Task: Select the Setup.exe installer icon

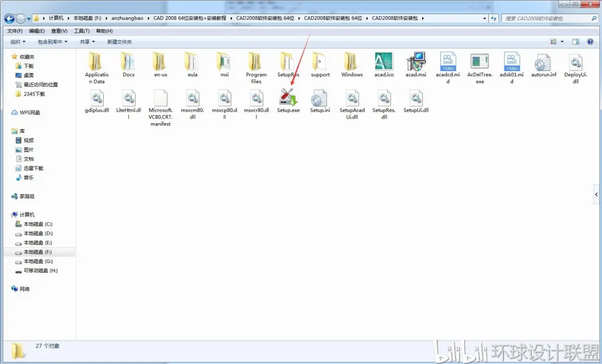Action: point(288,97)
